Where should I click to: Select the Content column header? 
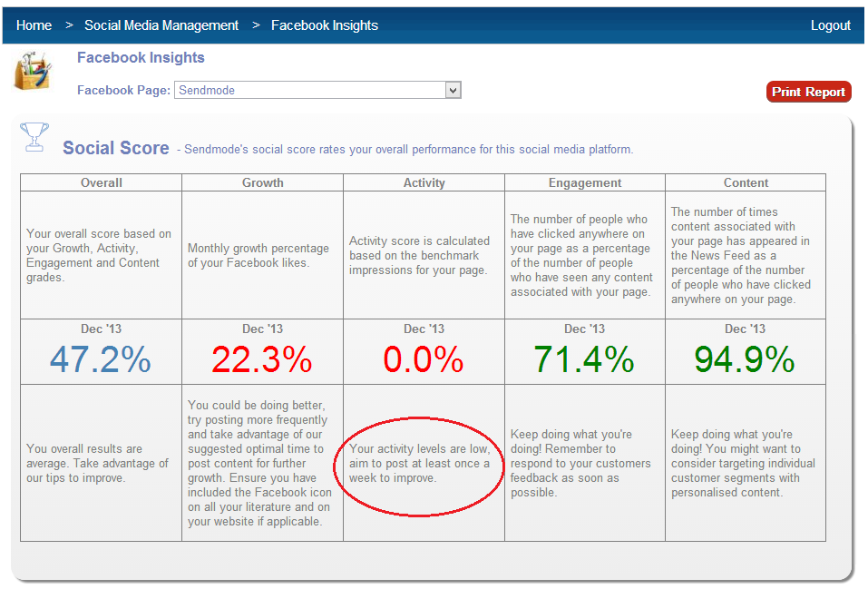pos(746,182)
